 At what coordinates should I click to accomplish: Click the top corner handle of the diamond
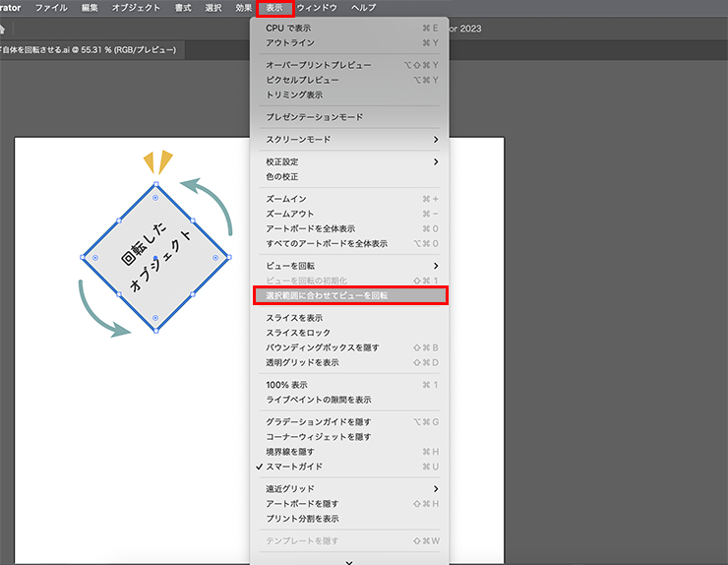click(x=155, y=185)
